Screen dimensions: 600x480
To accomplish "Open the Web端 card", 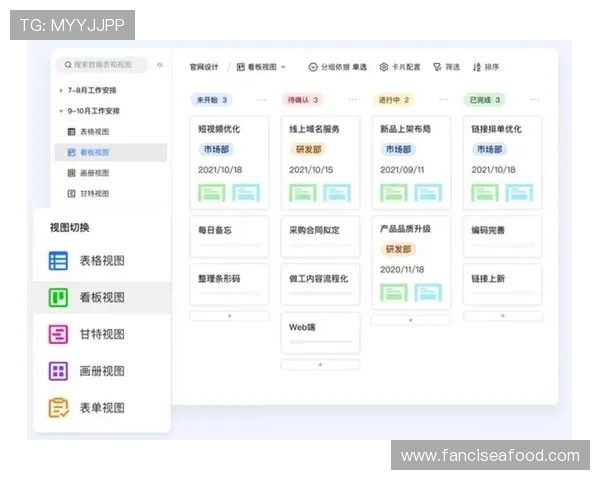I will [x=320, y=333].
